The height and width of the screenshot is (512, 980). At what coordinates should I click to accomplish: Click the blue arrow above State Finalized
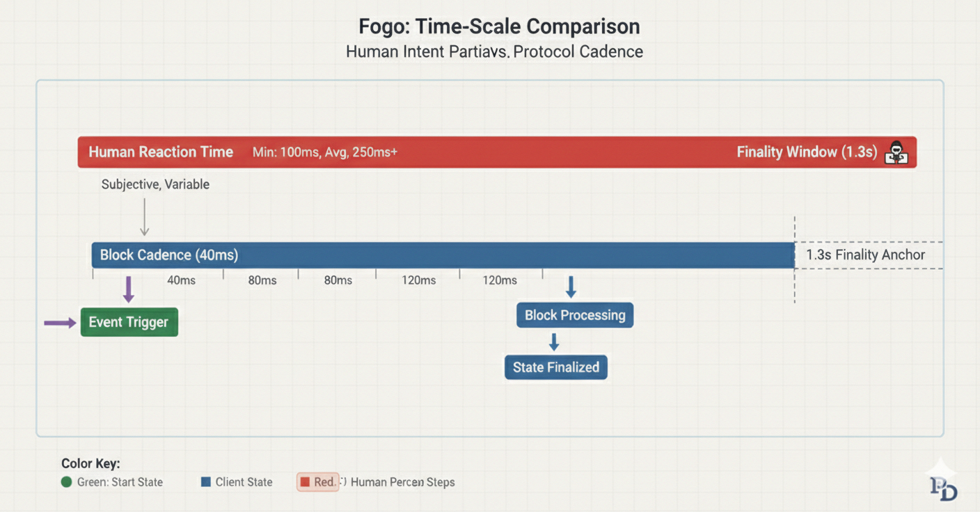pos(554,342)
